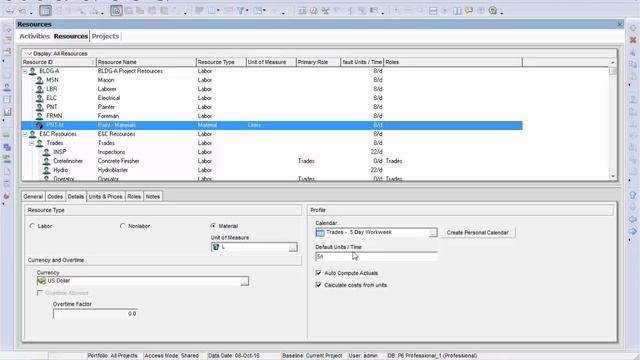Open the Currency field browse button

(x=244, y=281)
